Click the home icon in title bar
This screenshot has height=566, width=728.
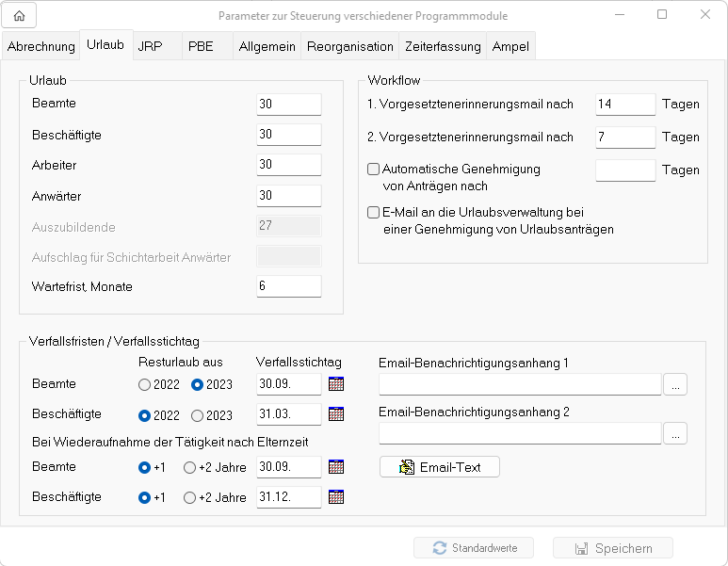19,15
